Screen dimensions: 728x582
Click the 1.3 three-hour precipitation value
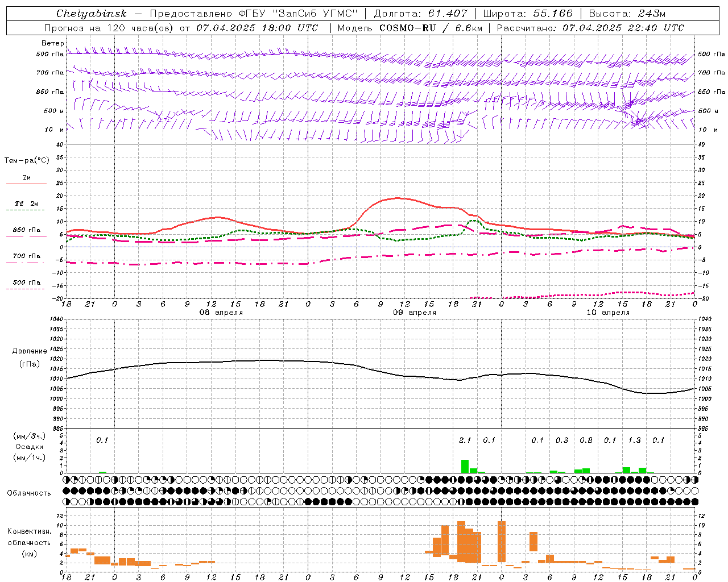click(x=634, y=440)
